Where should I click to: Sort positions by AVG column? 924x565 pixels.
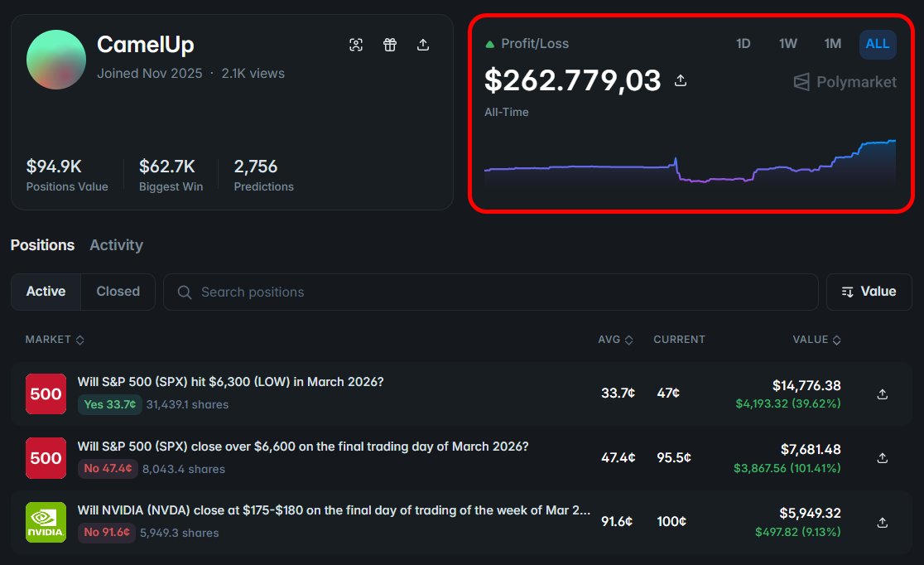[615, 340]
